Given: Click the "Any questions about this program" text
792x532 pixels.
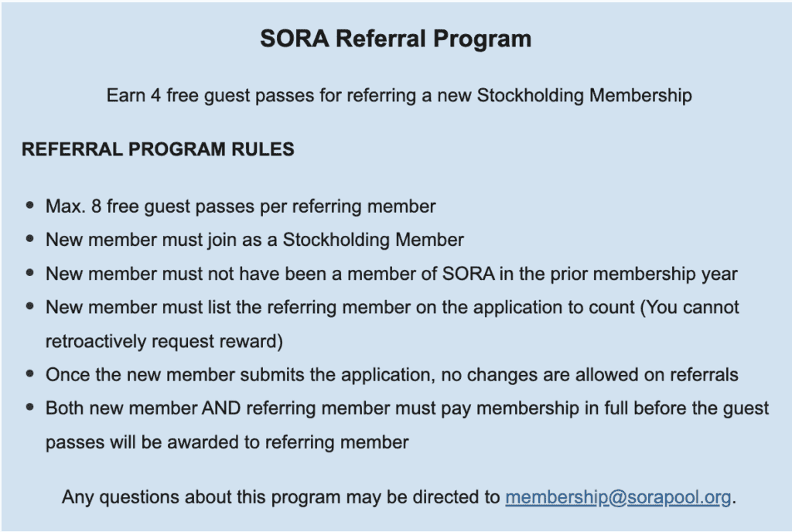Looking at the screenshot, I should point(282,497).
